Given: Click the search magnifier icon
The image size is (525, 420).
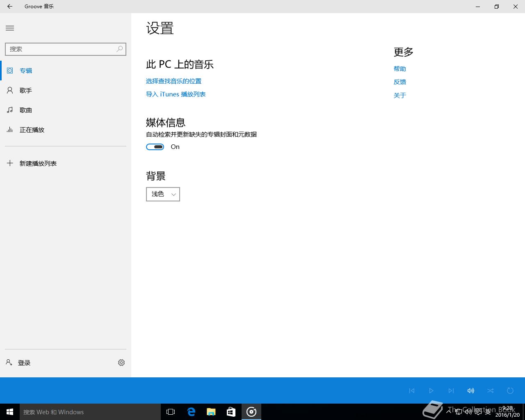Looking at the screenshot, I should click(119, 49).
